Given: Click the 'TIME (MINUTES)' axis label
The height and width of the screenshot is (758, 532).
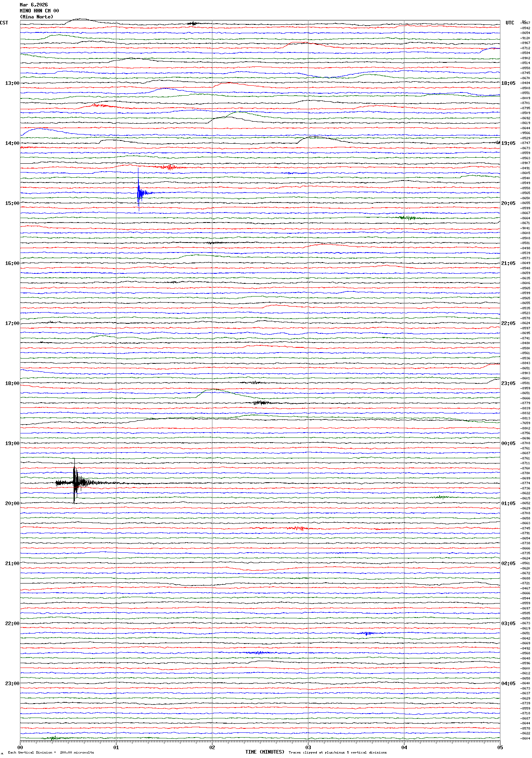Looking at the screenshot, I should [x=265, y=752].
